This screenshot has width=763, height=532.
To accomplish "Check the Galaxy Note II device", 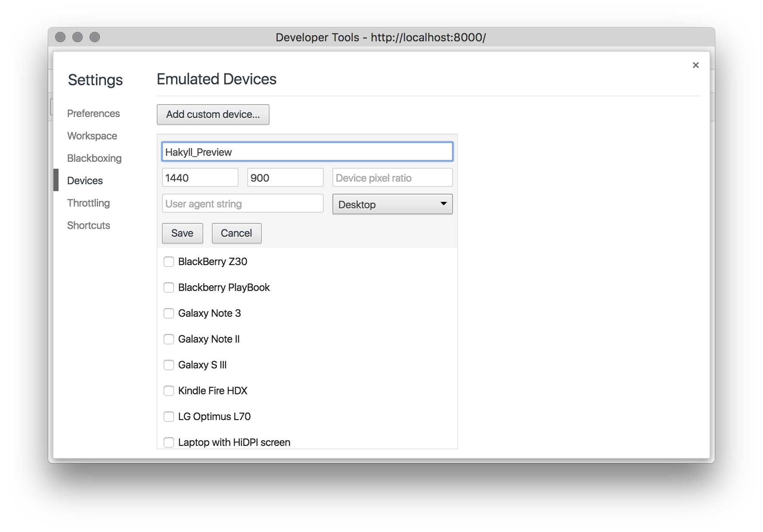I will (169, 339).
